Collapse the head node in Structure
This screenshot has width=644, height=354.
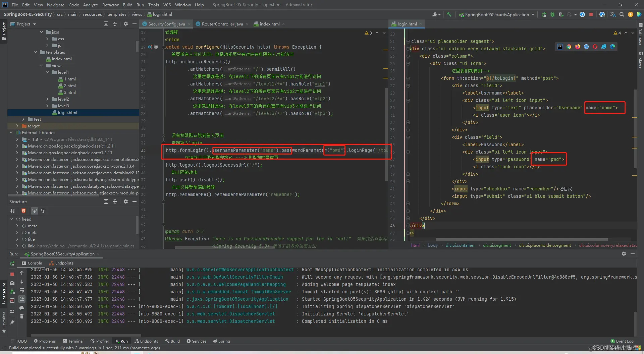(x=11, y=219)
